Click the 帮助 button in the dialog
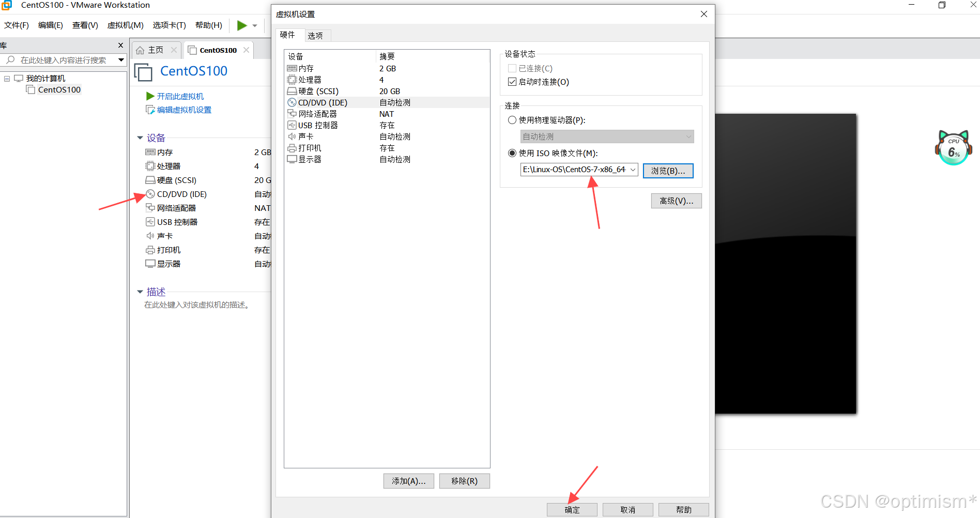Viewport: 980px width, 518px height. (684, 510)
